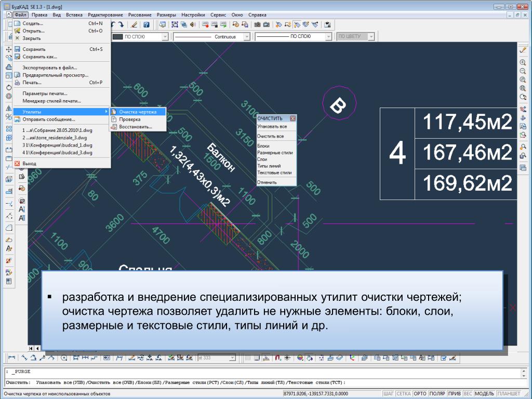Open recent file torre_residenziale_3.dwg

[61, 138]
